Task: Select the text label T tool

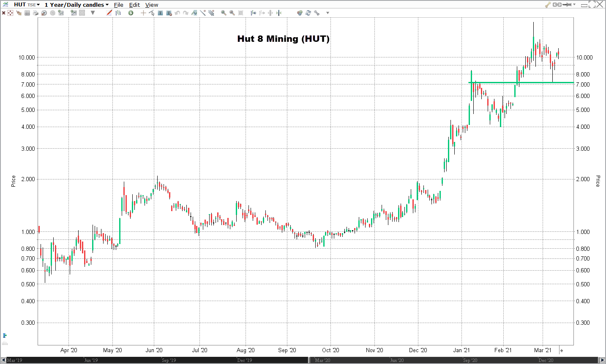Action: click(160, 13)
